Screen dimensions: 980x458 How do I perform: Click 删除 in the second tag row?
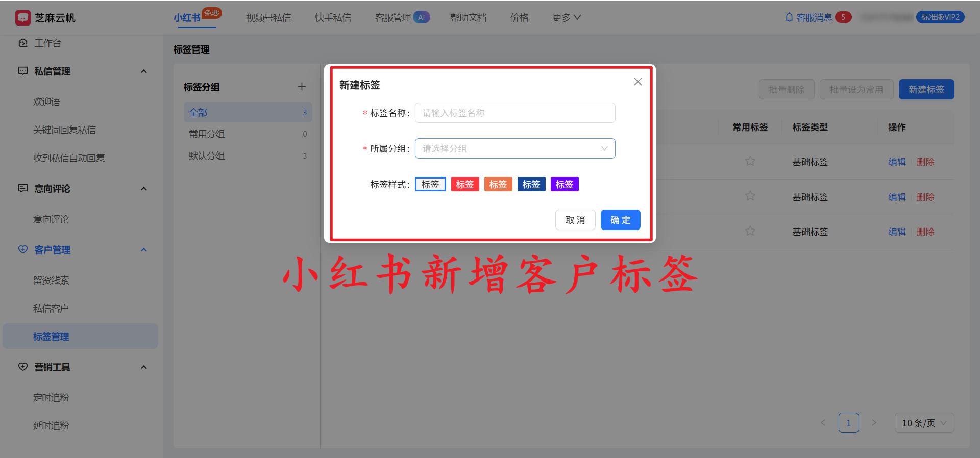(925, 197)
